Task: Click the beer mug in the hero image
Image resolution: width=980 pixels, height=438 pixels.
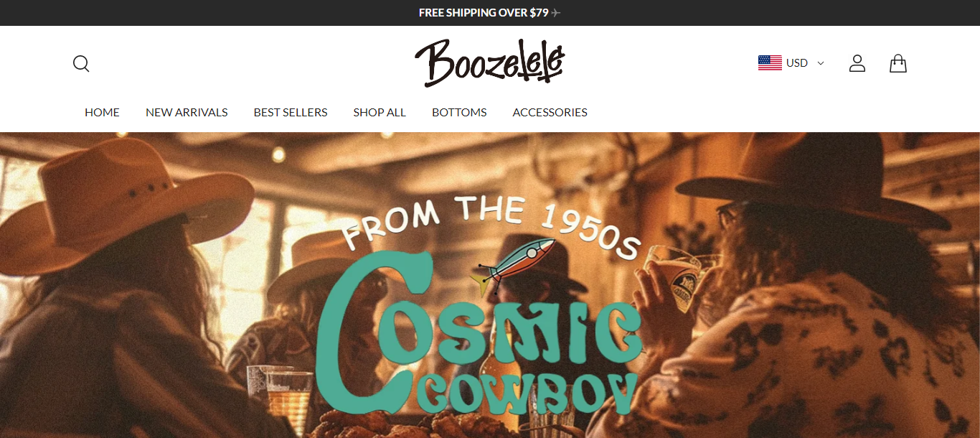Action: pos(675,278)
